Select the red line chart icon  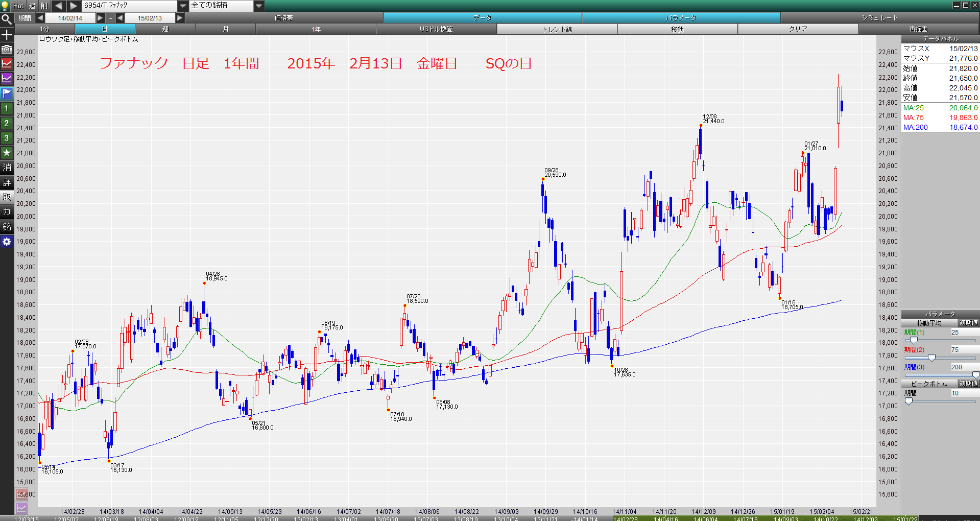pos(7,64)
